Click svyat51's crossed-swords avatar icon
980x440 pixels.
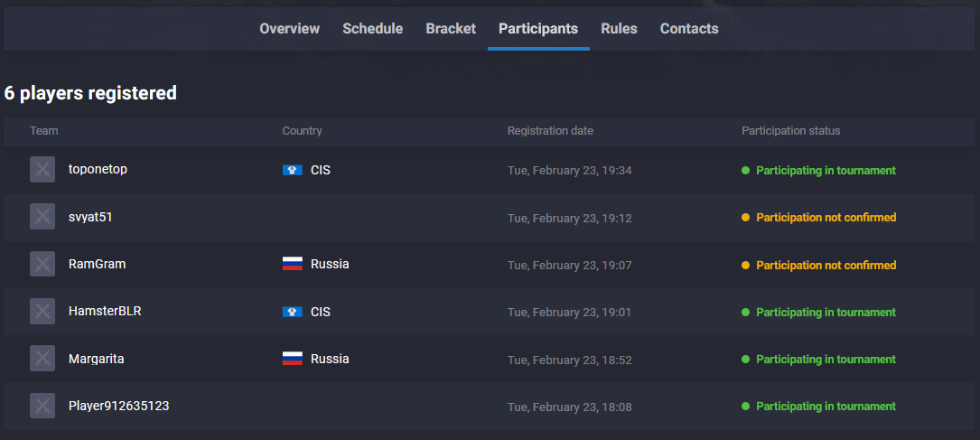tap(42, 217)
